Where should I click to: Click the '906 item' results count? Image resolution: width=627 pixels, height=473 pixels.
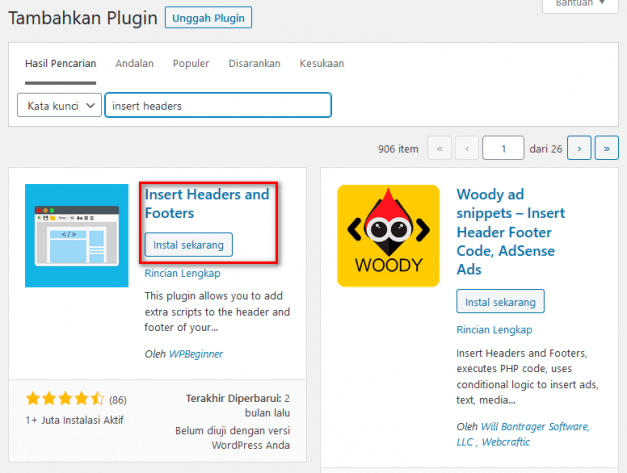pos(398,149)
